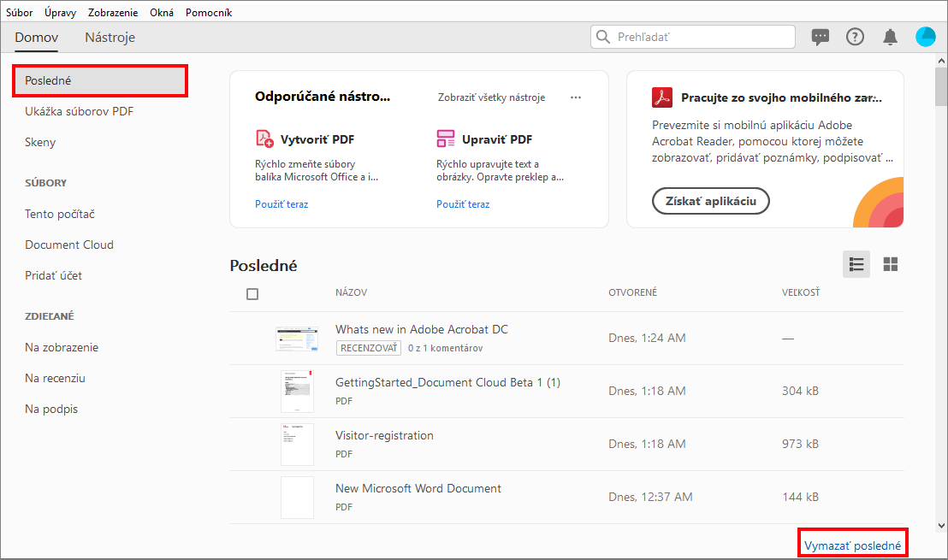Viewport: 948px width, 560px height.
Task: Click the Vytvoriť PDF icon
Action: pos(264,139)
